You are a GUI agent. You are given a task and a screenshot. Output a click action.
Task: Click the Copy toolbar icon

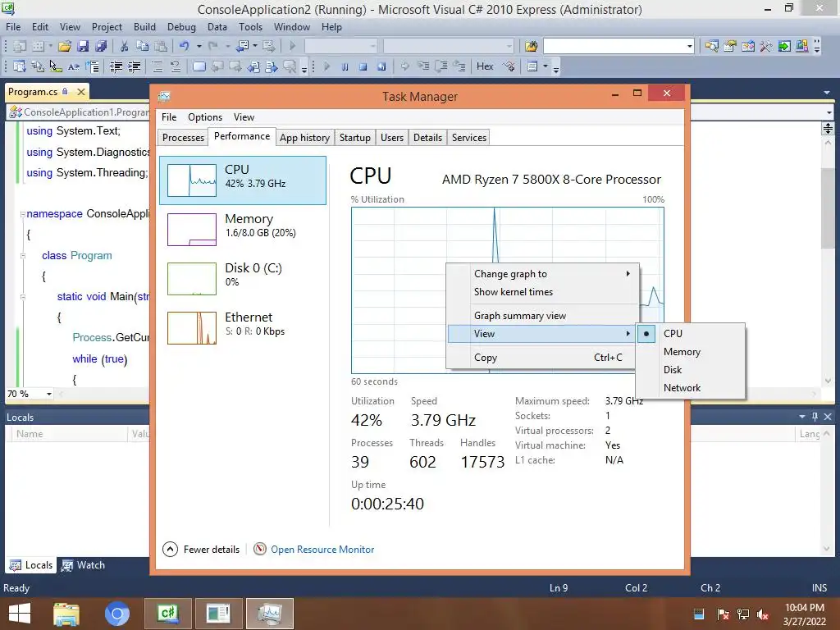pyautogui.click(x=143, y=46)
